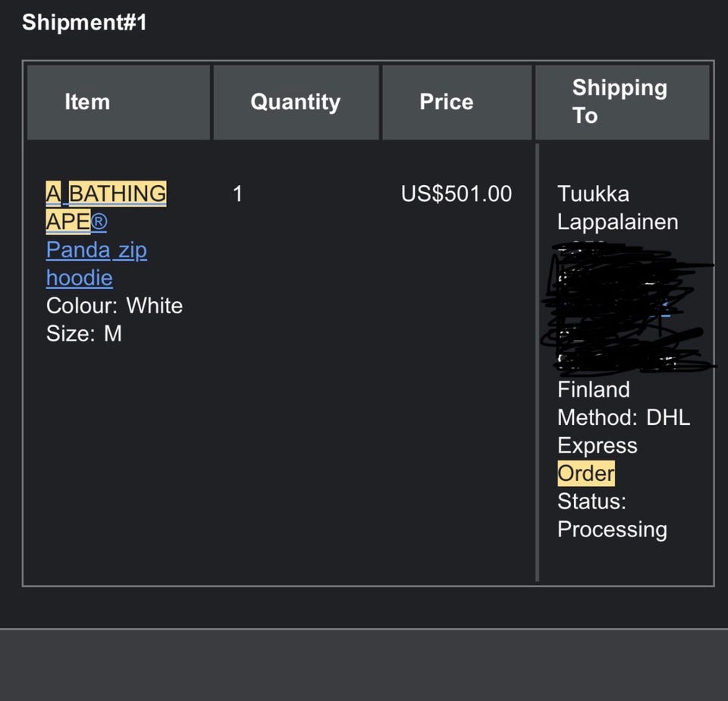Click the registered trademark ® symbol
Viewport: 728px width, 701px height.
click(99, 222)
